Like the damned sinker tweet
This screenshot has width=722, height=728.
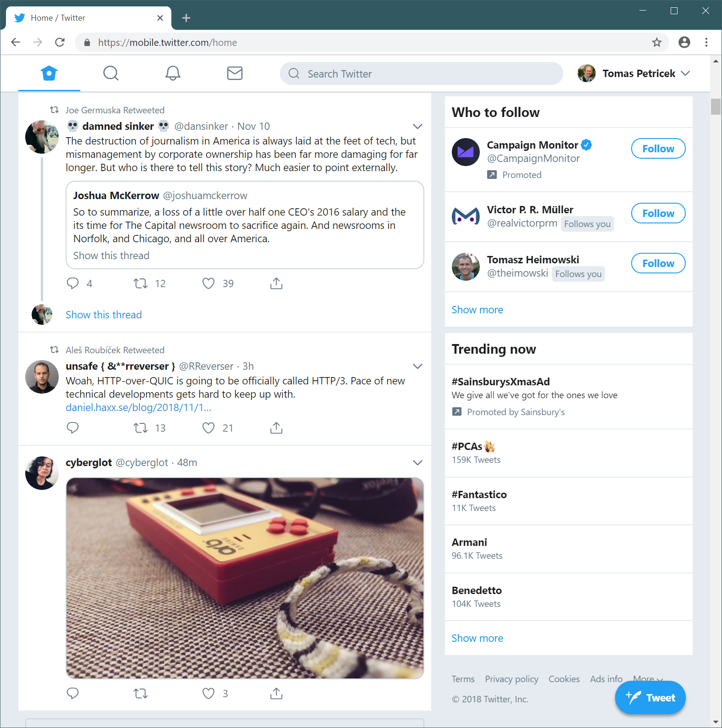209,283
